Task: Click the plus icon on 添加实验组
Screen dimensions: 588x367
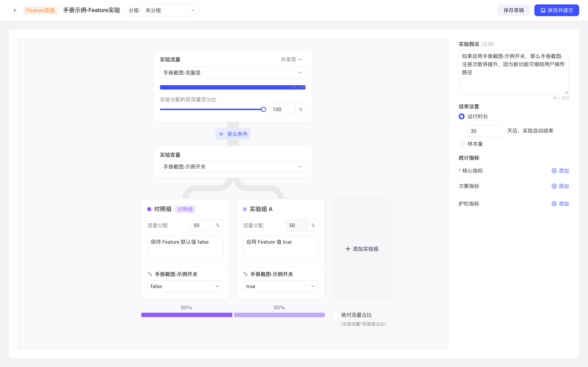Action: (x=348, y=249)
